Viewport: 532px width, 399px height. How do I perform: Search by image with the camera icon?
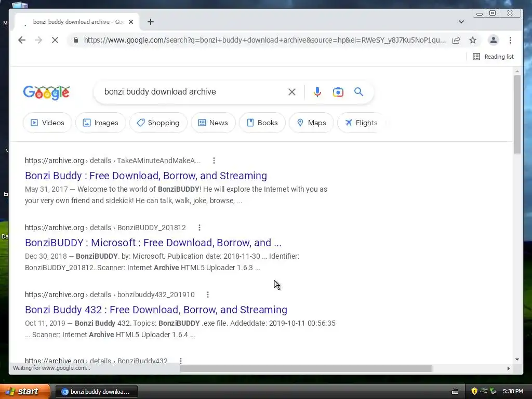[x=338, y=92]
